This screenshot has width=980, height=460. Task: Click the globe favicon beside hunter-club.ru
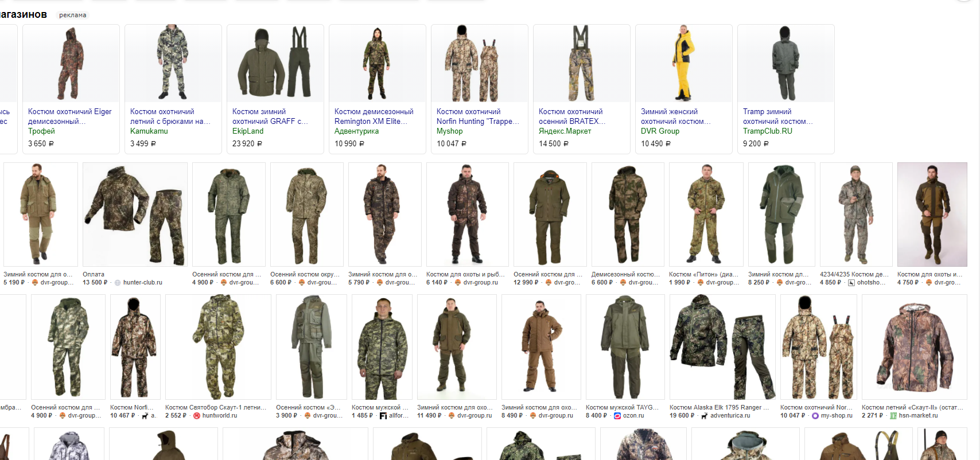(118, 283)
